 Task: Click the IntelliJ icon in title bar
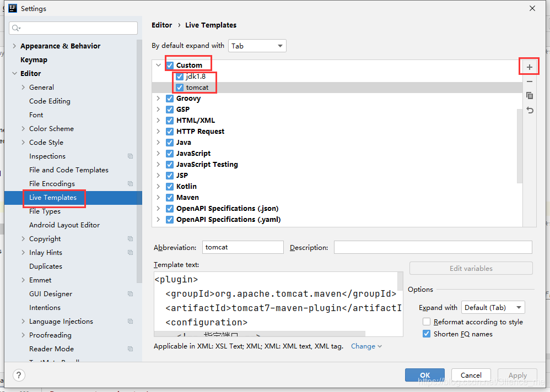click(13, 8)
